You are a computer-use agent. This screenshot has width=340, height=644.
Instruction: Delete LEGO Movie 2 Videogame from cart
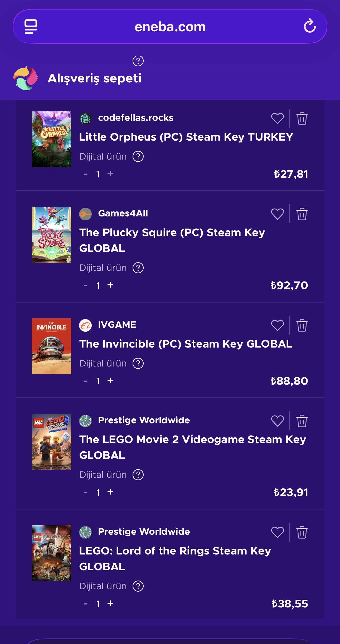tap(302, 421)
